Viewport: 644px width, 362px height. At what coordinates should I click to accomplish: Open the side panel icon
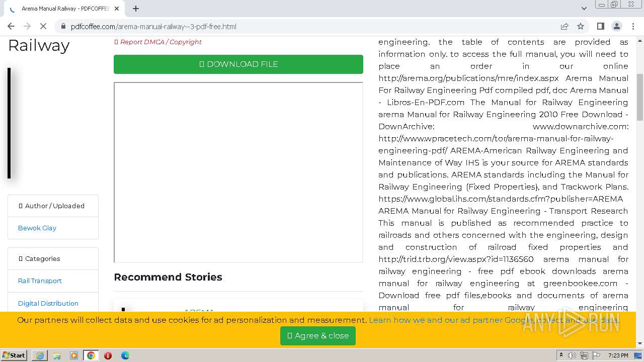pos(600,26)
